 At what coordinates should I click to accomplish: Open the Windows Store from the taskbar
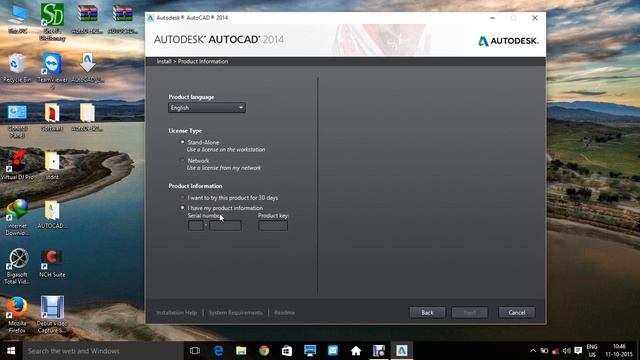coord(287,351)
